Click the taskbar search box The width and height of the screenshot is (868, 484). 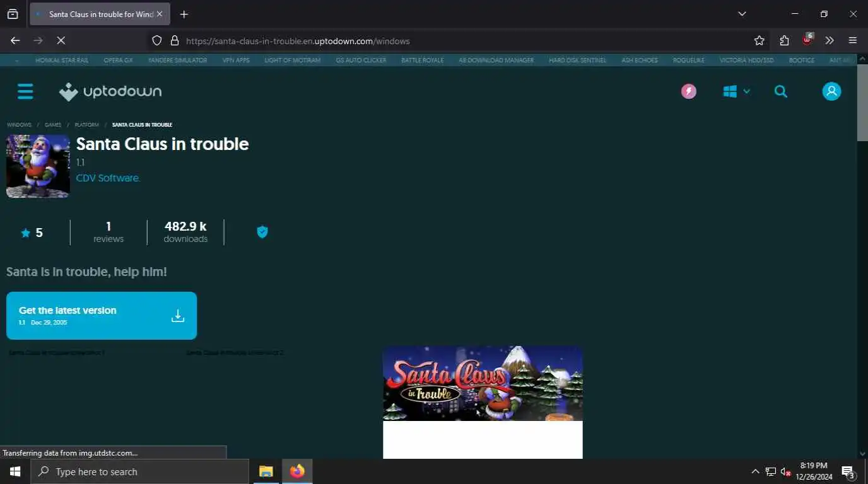tap(139, 471)
